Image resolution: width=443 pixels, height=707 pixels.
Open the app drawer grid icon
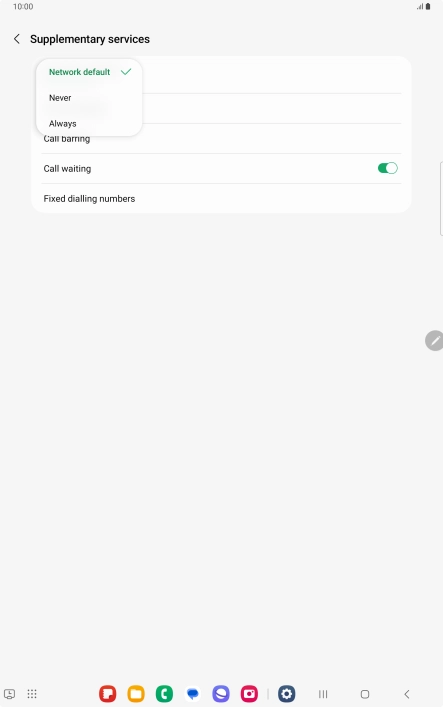click(x=32, y=693)
